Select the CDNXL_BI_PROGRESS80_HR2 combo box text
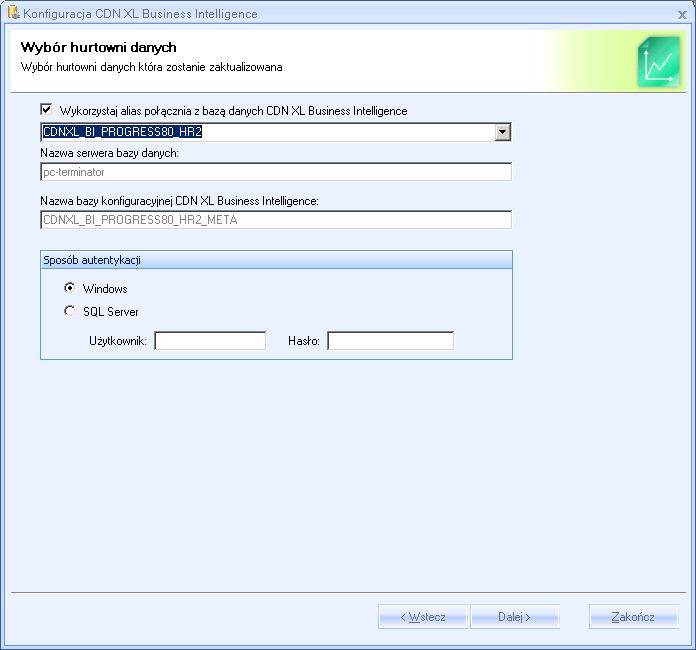This screenshot has width=696, height=650. coord(123,132)
